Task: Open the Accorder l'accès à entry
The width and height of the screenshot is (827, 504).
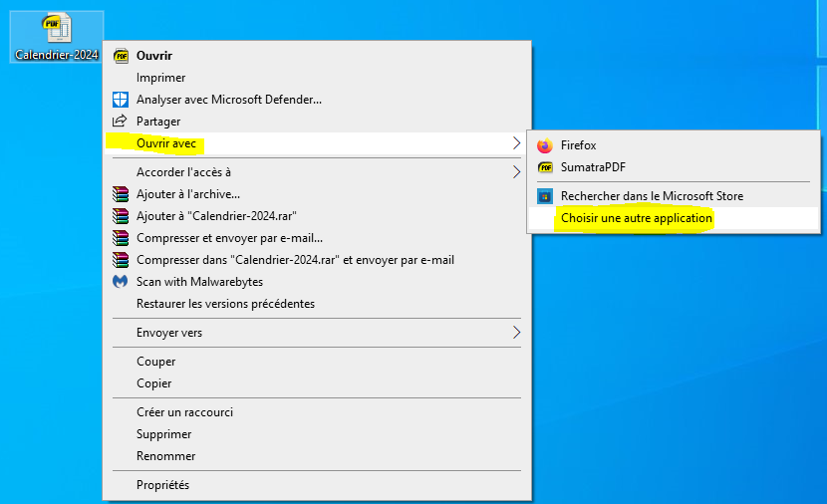Action: click(317, 172)
